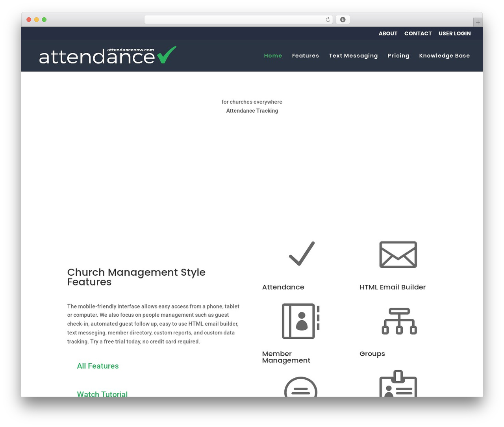The height and width of the screenshot is (427, 504).
Task: Click the 'Attendance Tracking' hero text
Action: point(252,111)
